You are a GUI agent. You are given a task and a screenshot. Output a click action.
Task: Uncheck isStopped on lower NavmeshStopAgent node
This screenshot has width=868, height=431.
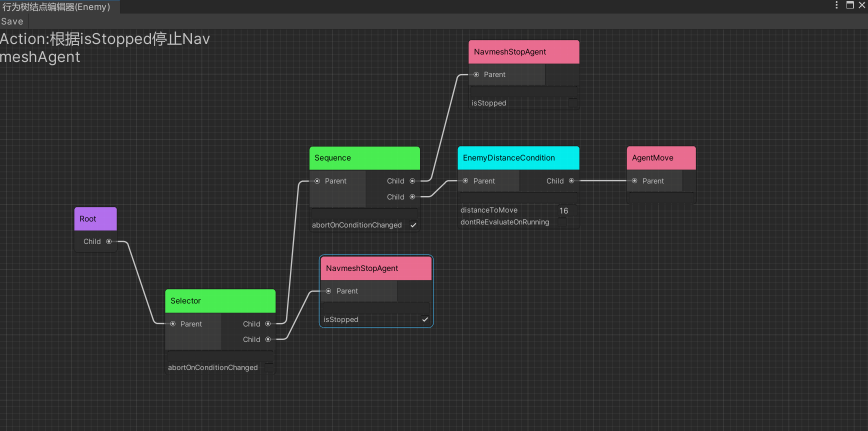pos(425,319)
